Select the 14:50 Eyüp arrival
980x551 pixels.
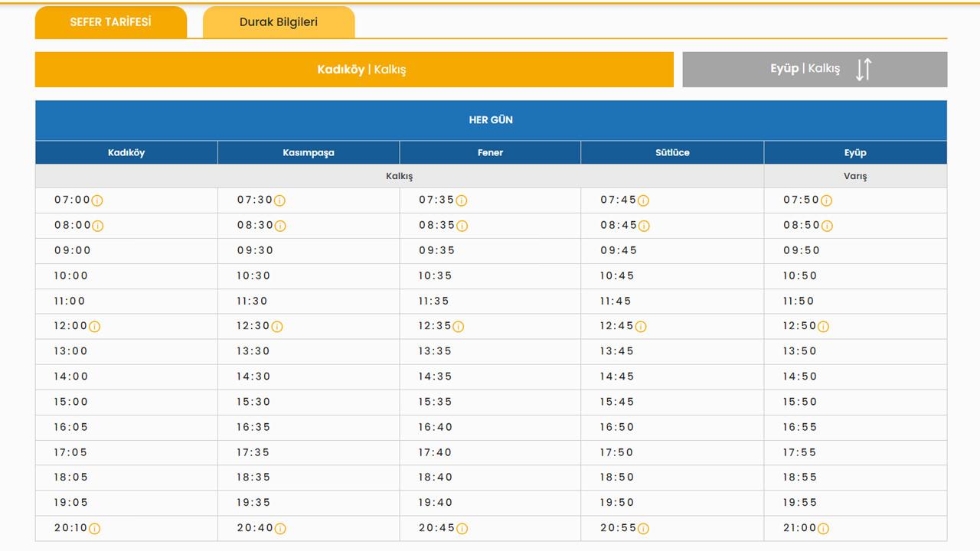coord(800,377)
